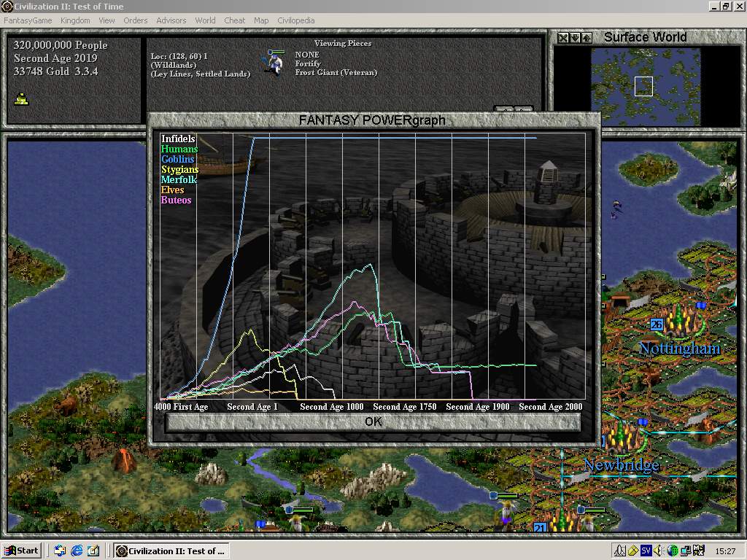Click the Buteos legend entry
747x560 pixels.
click(177, 200)
